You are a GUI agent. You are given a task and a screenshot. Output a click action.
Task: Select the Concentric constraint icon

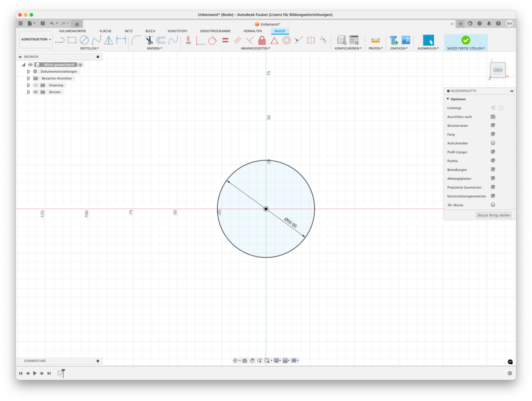point(286,40)
